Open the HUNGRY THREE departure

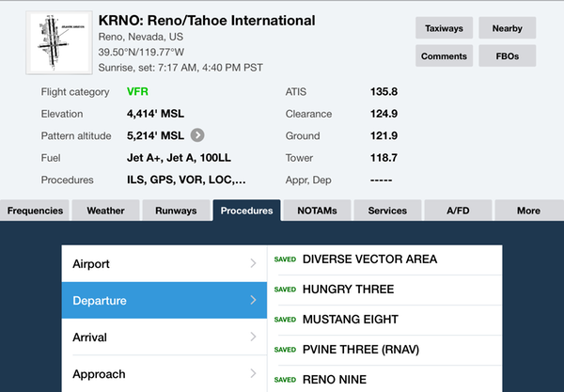385,290
